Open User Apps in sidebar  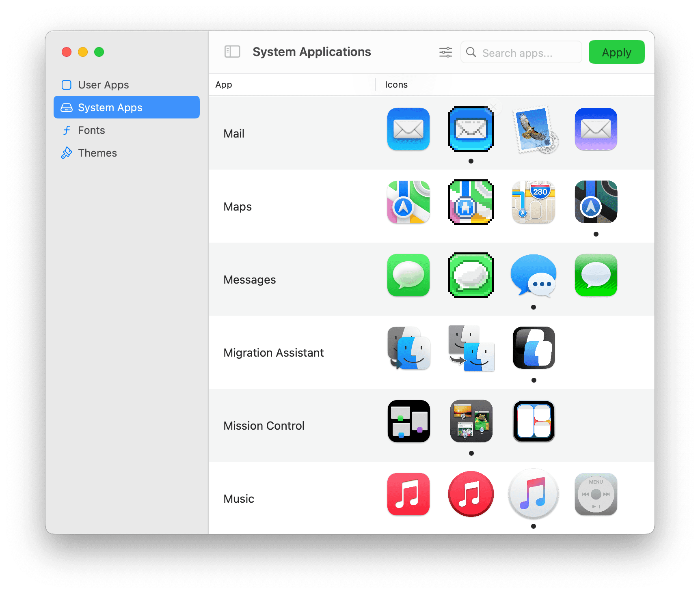(x=127, y=84)
